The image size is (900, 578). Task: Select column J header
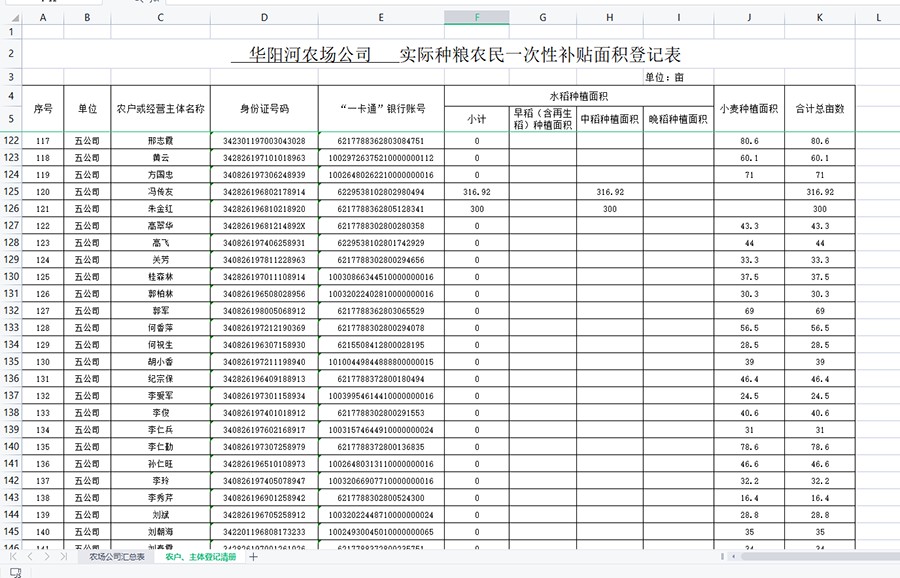[x=749, y=18]
